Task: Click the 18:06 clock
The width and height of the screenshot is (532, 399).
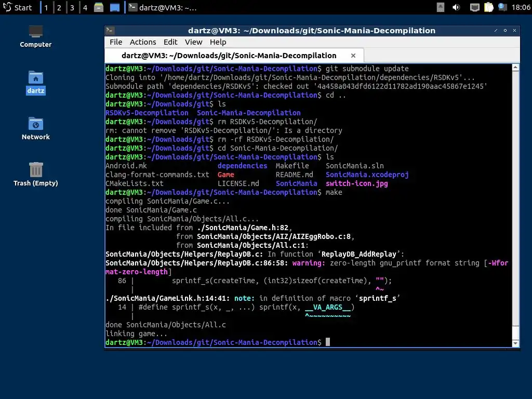Action: tap(521, 7)
